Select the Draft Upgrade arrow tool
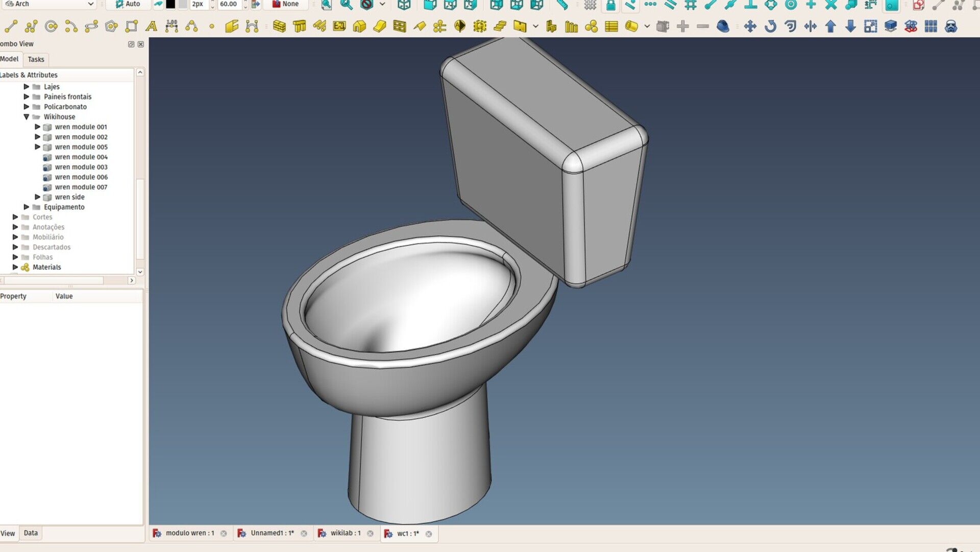This screenshot has height=552, width=980. (830, 26)
